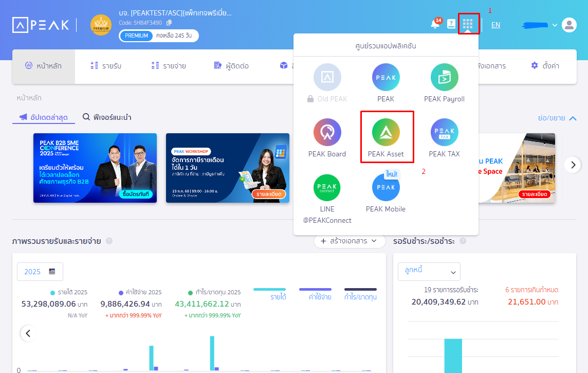588x373 pixels.
Task: Collapse the ย่อ/ขยาย banner section
Action: [557, 118]
